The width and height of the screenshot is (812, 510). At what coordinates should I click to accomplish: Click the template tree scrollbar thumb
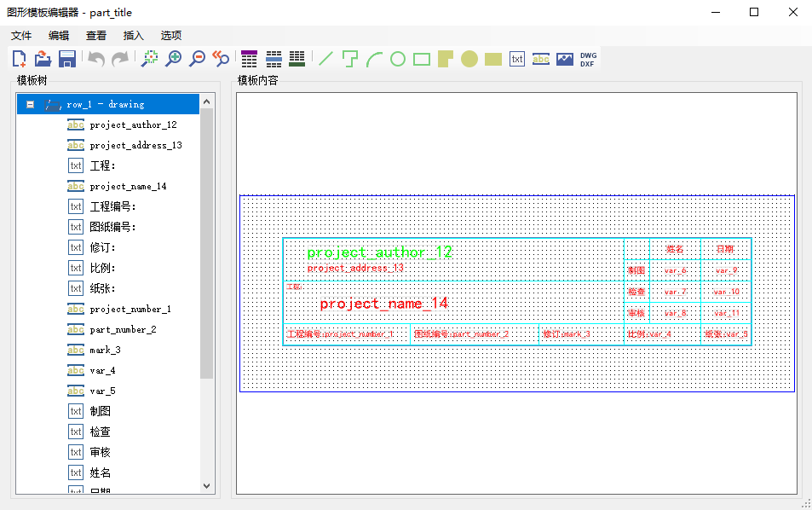[x=207, y=244]
